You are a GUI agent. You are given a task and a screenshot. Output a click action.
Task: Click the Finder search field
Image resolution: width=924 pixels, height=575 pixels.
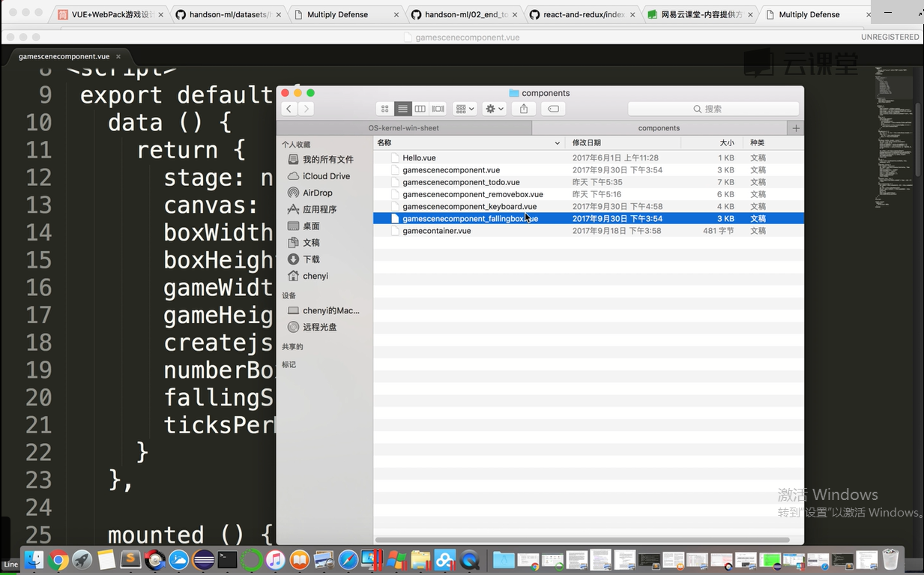coord(713,109)
